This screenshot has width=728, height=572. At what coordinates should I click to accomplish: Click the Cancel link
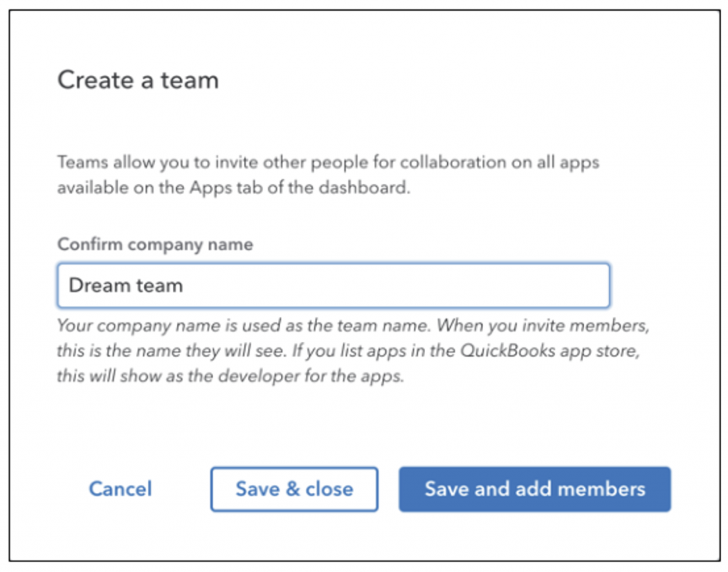pyautogui.click(x=120, y=489)
